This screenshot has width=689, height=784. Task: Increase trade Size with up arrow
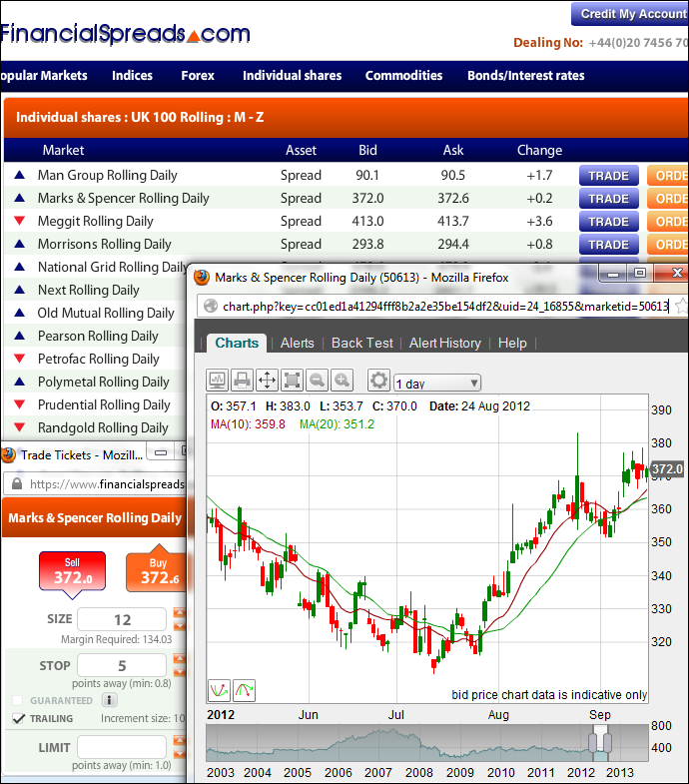point(180,613)
